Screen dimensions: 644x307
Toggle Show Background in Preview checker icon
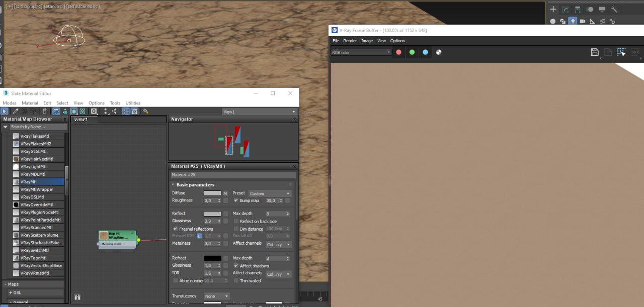(x=83, y=112)
